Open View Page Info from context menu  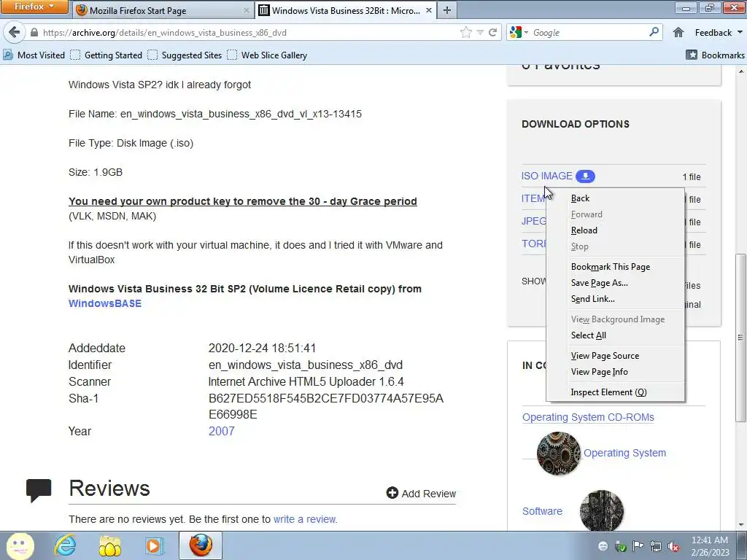[615, 371]
